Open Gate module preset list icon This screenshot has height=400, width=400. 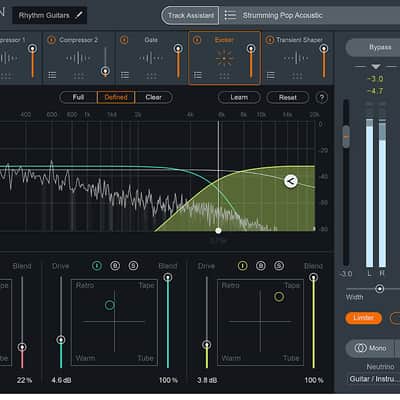pos(125,75)
